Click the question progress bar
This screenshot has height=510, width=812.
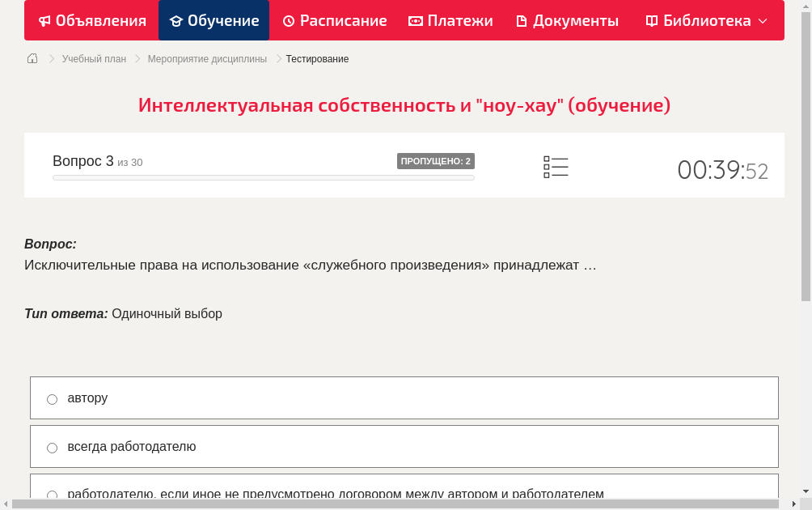click(x=263, y=177)
